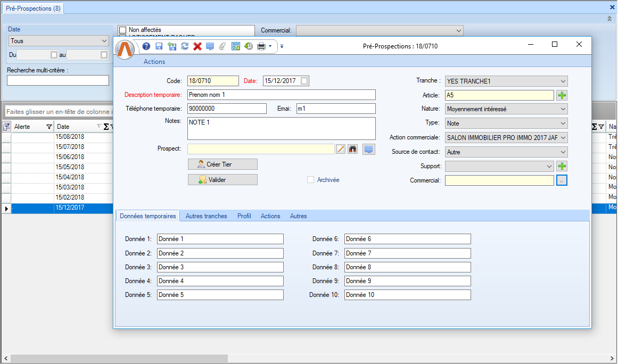The height and width of the screenshot is (364, 618).
Task: Check the Non affectés checkbox
Action: coord(123,30)
